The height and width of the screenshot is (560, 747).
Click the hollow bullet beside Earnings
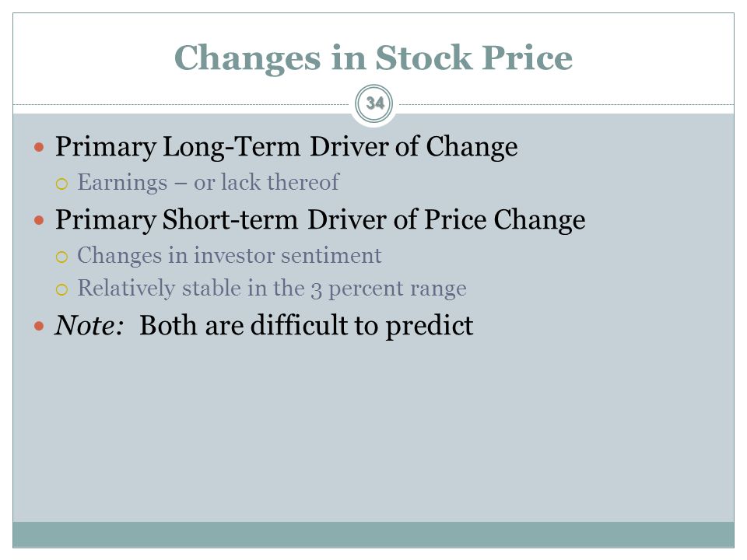62,184
